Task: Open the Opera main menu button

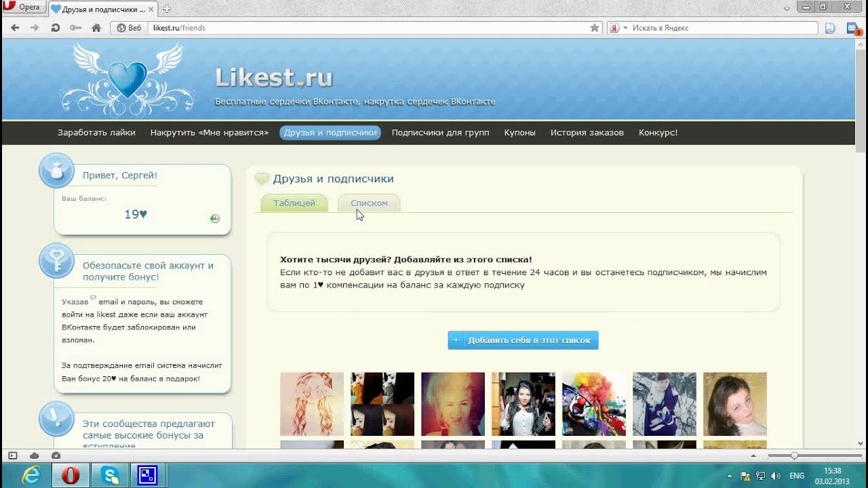Action: pyautogui.click(x=23, y=7)
